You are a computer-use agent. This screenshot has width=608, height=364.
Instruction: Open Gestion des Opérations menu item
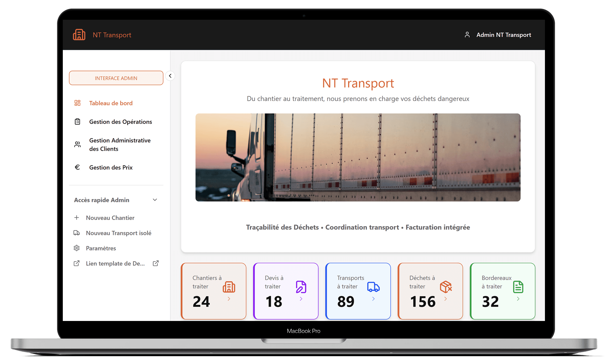click(x=121, y=122)
